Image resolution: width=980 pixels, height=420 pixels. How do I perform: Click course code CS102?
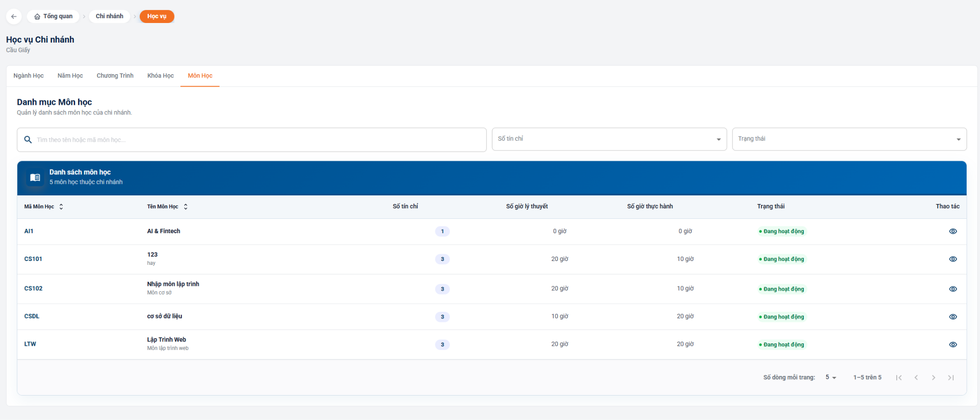(33, 289)
